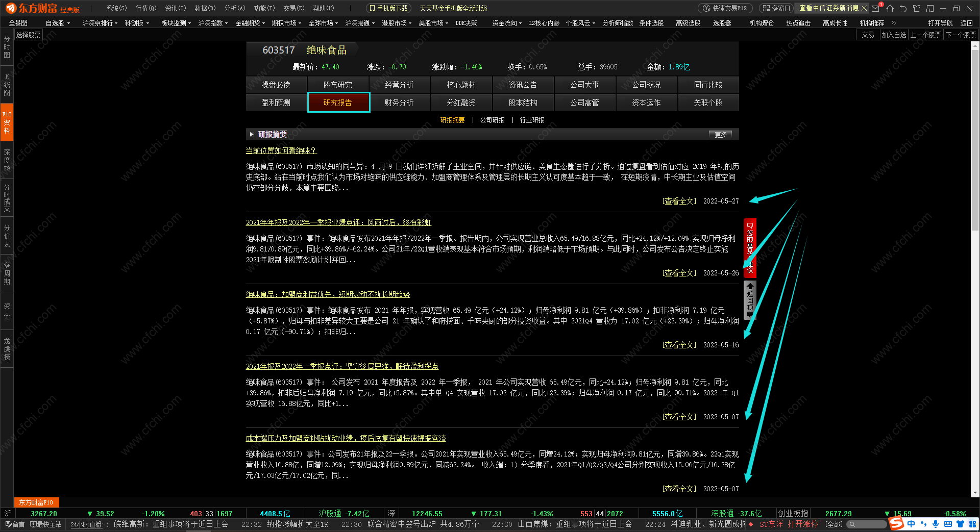The image size is (980, 532).
Task: Click the red 您的意见建议 feedback tab
Action: 750,248
